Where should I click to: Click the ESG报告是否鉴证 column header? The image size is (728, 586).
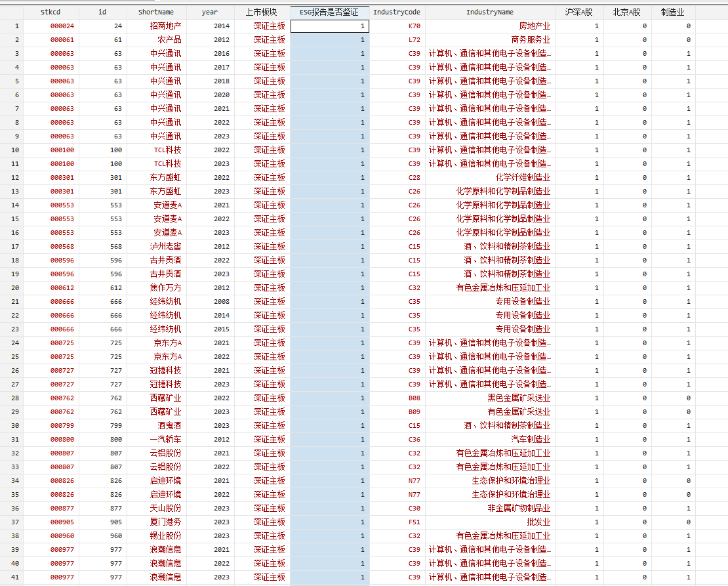tap(329, 12)
